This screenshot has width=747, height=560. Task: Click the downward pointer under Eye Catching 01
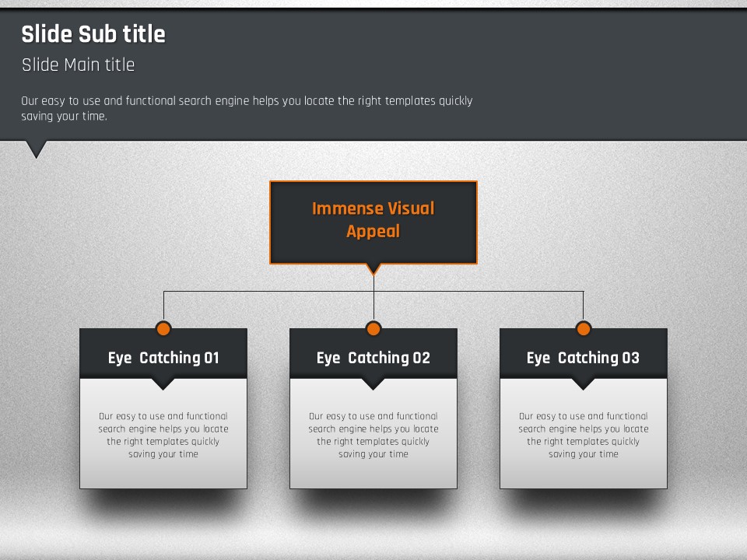(x=163, y=383)
